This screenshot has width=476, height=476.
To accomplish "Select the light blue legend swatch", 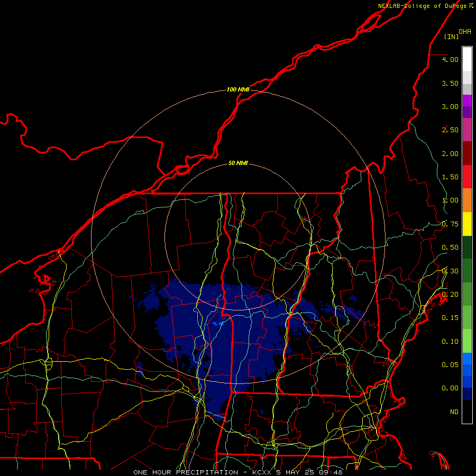I will point(467,359).
